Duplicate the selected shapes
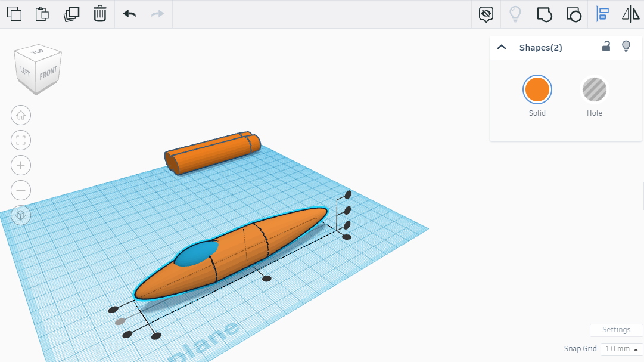 (x=70, y=14)
